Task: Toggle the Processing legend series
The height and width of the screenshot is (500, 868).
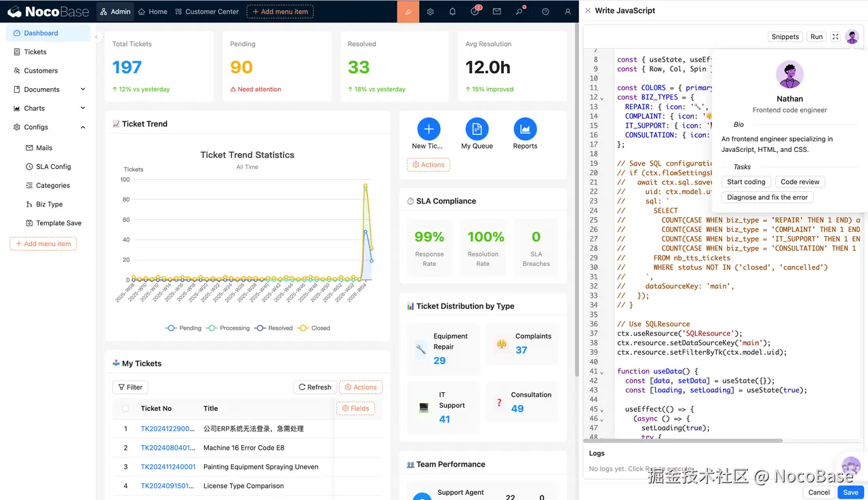Action: click(x=229, y=328)
